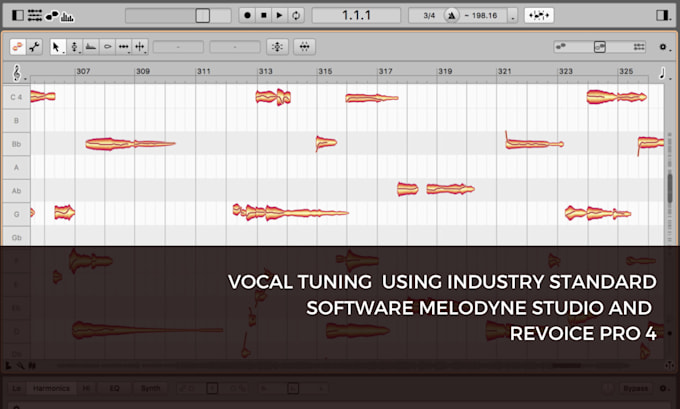Viewport: 680px width, 409px height.
Task: Start playback with the Play button
Action: [x=280, y=15]
